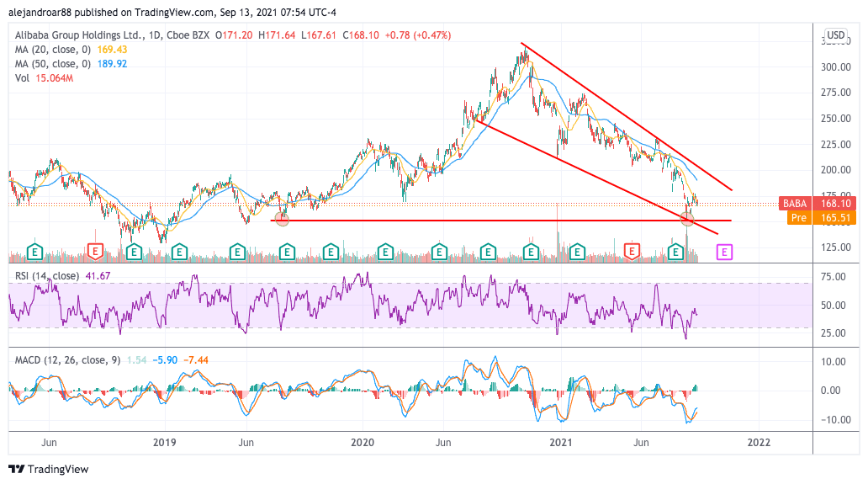Click the high price H171.64
The image size is (868, 484).
277,35
